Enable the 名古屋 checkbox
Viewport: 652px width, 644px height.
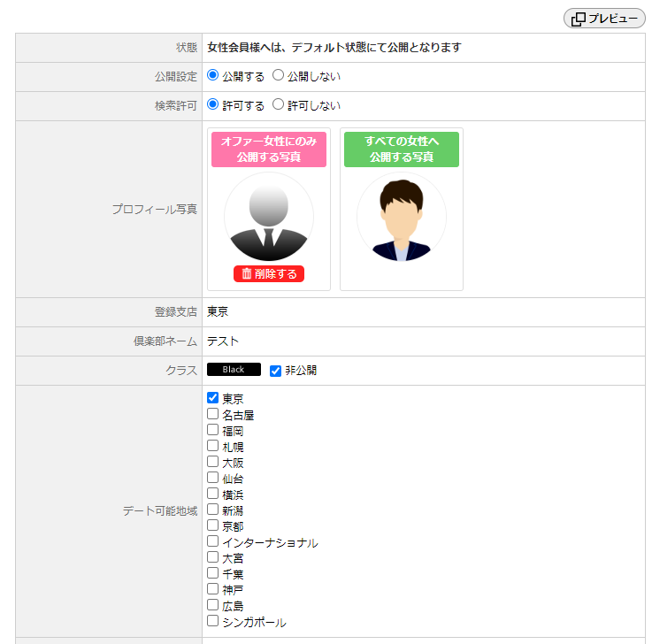pos(212,414)
